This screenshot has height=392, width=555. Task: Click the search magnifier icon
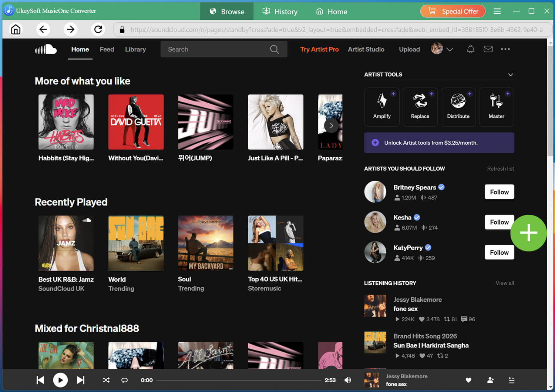tap(275, 49)
